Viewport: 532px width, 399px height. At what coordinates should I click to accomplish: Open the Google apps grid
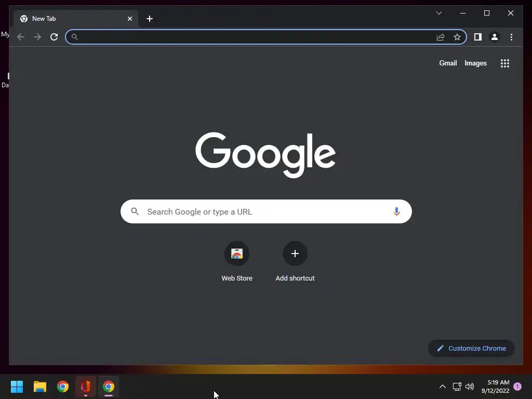pyautogui.click(x=505, y=63)
